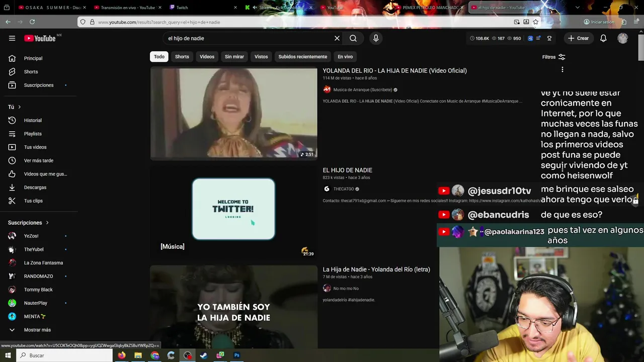This screenshot has height=362, width=644.
Task: Open Steam from the taskbar
Action: (204, 355)
